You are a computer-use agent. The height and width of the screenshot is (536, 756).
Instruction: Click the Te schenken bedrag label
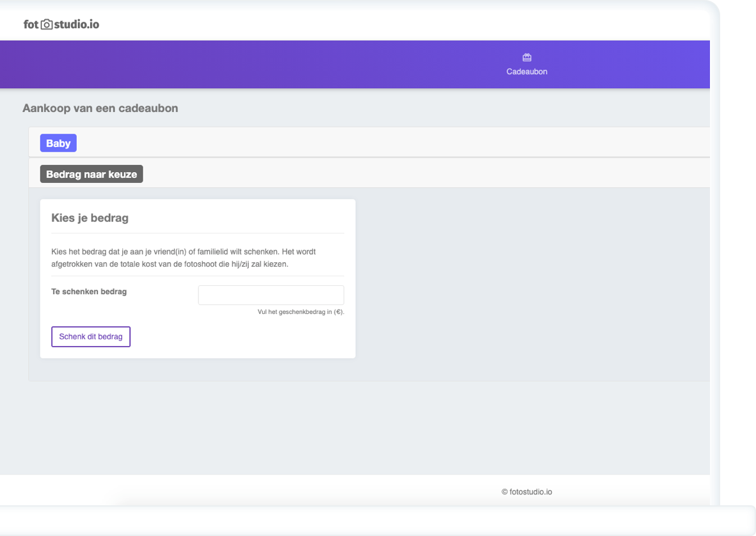tap(89, 292)
